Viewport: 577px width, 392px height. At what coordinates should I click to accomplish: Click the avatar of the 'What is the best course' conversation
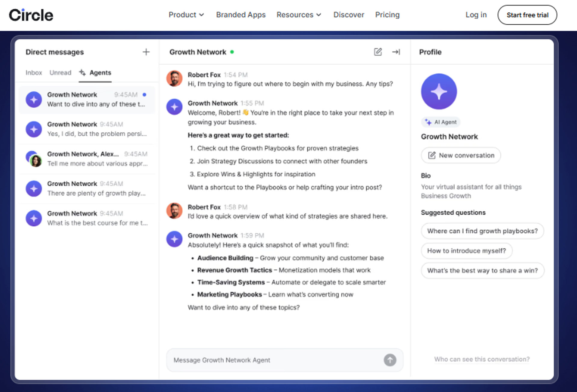pos(34,218)
